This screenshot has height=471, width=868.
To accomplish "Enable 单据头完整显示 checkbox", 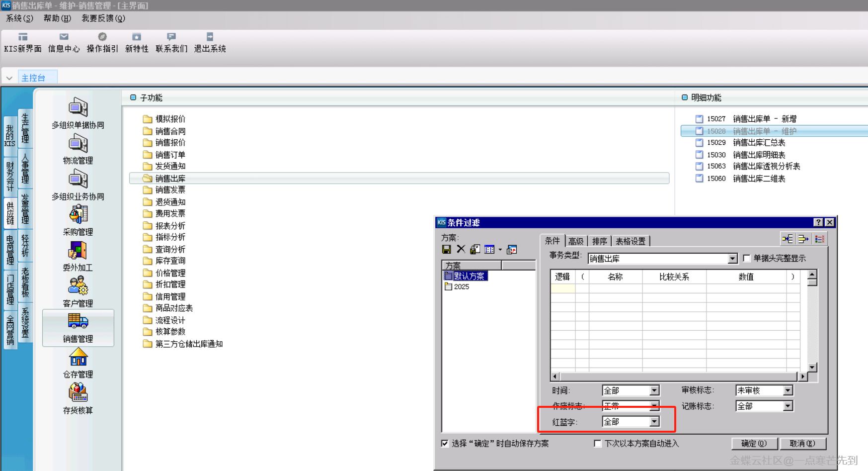I will point(746,258).
